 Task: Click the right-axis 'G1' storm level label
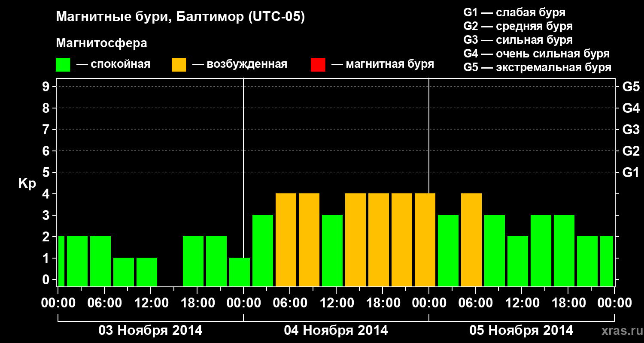click(631, 173)
